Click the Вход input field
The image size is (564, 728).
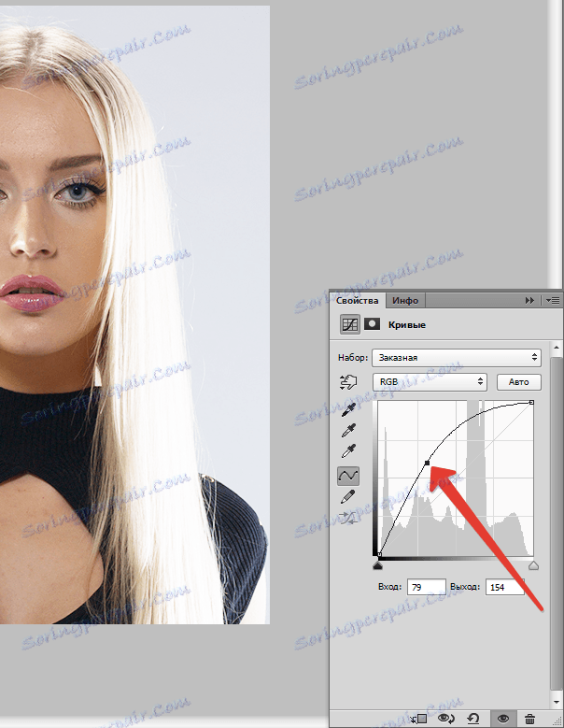[x=427, y=587]
